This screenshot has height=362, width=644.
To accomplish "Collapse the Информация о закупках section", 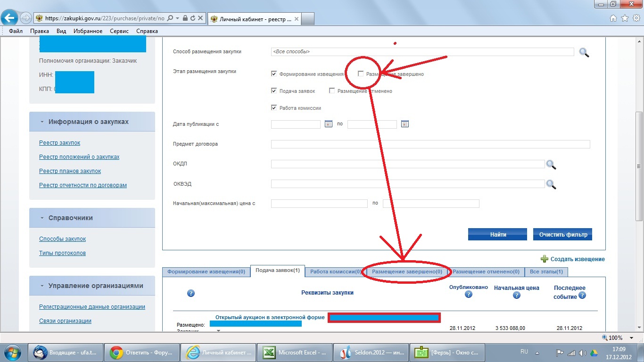I will coord(41,122).
